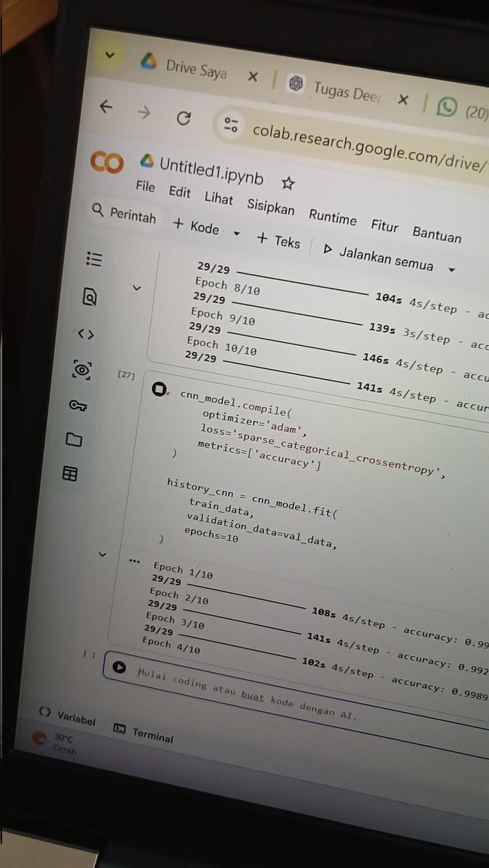Viewport: 489px width, 868px height.
Task: Click the Epoch 4/10 output line
Action: (x=171, y=644)
